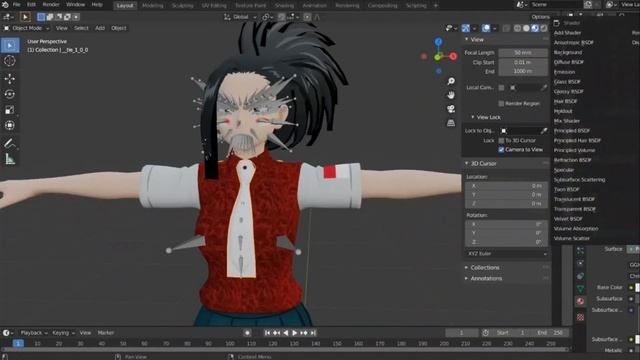Toggle viewport overlays icon
The width and height of the screenshot is (640, 360).
(486, 28)
